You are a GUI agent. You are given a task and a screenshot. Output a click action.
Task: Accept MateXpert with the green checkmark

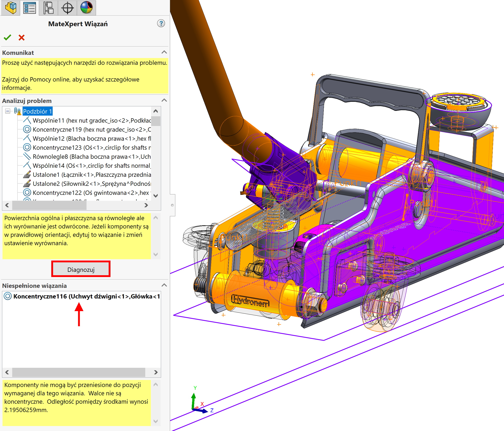click(7, 37)
